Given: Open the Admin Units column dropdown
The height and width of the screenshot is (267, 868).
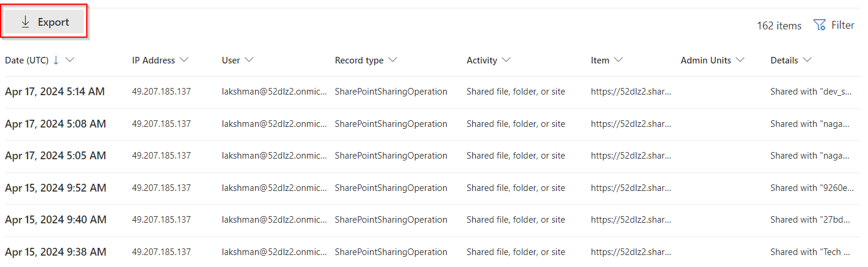Looking at the screenshot, I should pyautogui.click(x=740, y=60).
